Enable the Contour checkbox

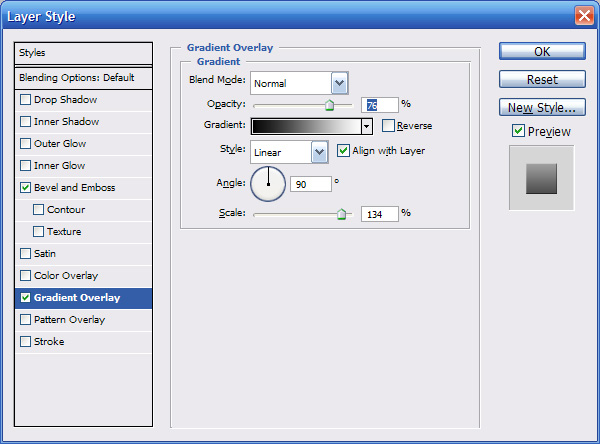click(x=38, y=210)
